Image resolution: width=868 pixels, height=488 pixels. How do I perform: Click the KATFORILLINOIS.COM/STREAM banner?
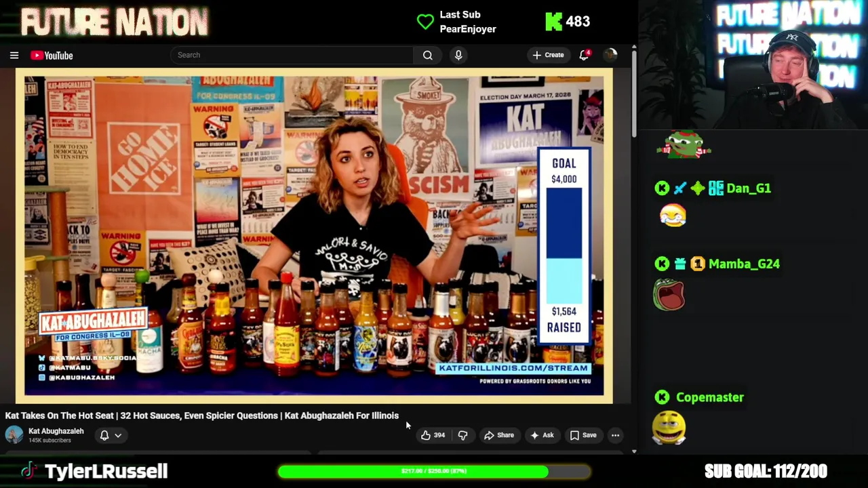click(x=513, y=368)
